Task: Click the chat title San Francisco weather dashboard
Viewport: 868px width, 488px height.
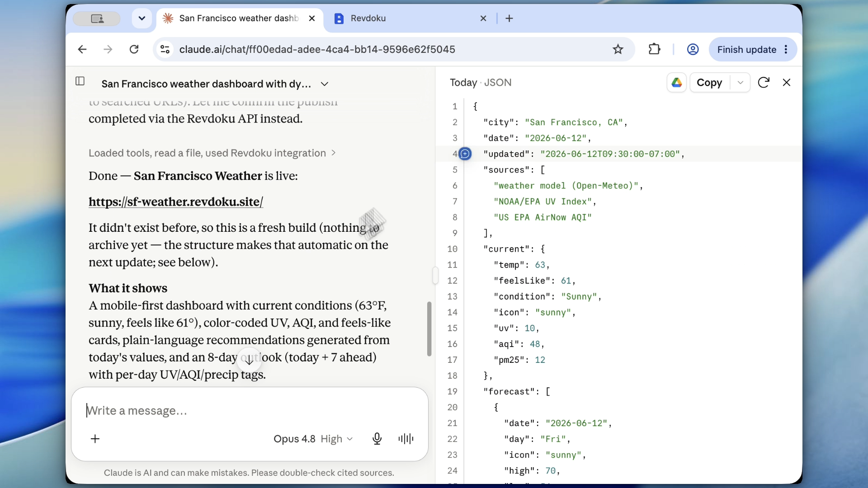Action: click(x=206, y=84)
